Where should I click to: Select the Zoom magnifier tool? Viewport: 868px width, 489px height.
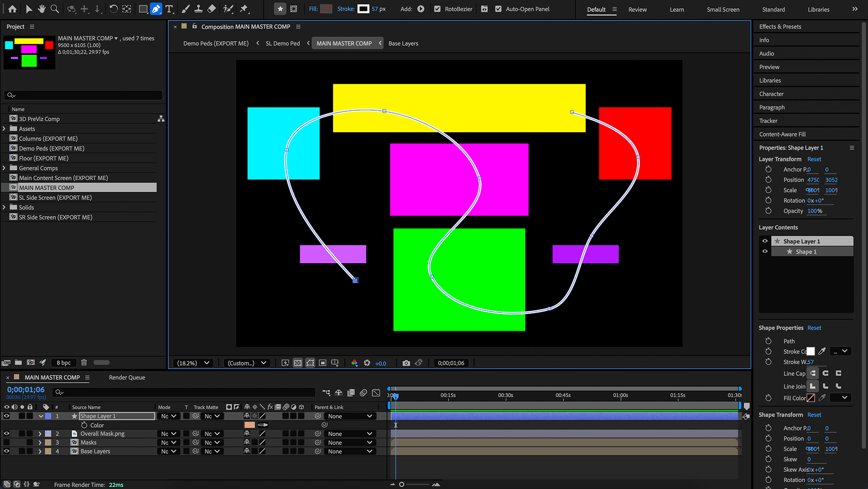pos(55,9)
